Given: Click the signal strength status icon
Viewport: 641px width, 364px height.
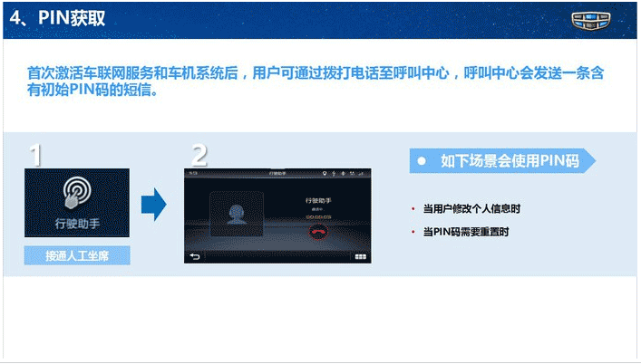Looking at the screenshot, I should coord(361,174).
